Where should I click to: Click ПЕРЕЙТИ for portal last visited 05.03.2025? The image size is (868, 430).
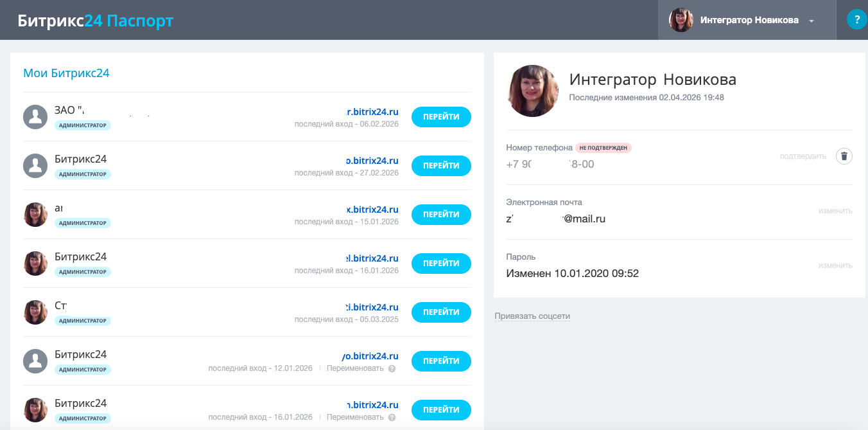(441, 312)
